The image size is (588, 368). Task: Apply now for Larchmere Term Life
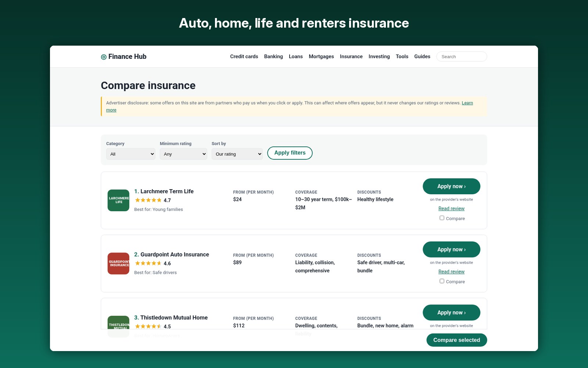[451, 186]
